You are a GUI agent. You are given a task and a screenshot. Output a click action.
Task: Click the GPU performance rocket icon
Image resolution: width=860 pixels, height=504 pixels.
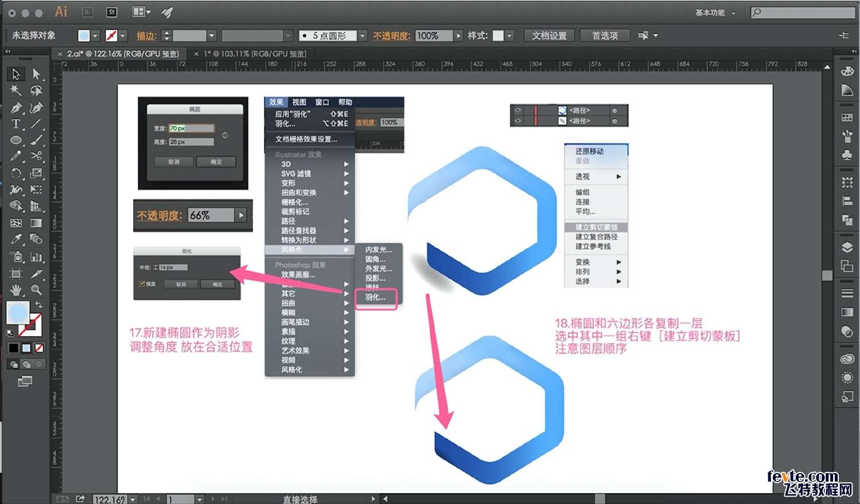tap(167, 12)
